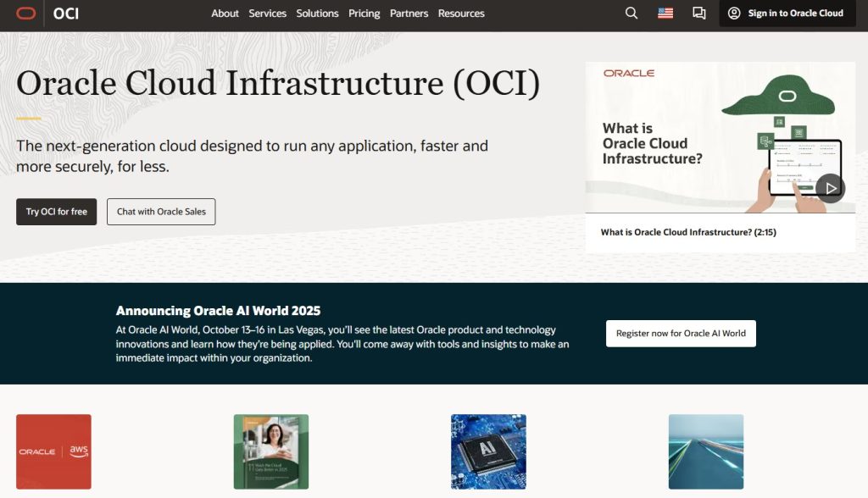Register now for Oracle AI World

pyautogui.click(x=681, y=334)
